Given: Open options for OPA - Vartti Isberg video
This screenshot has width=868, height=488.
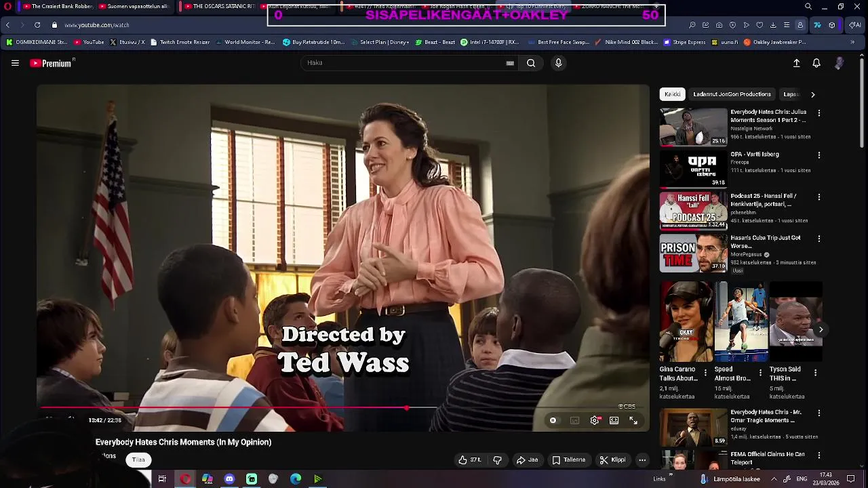Looking at the screenshot, I should (818, 155).
